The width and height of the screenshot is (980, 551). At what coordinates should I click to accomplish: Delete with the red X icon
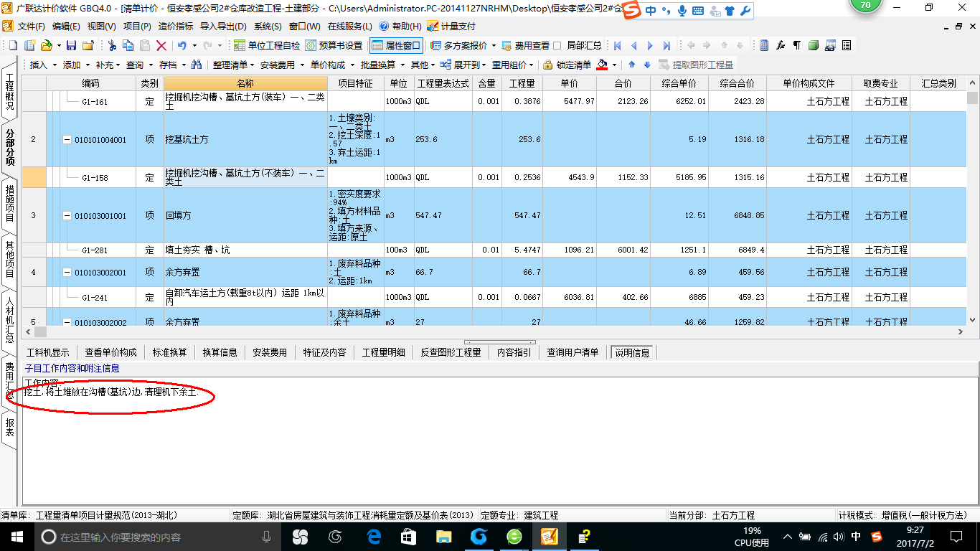click(x=161, y=45)
